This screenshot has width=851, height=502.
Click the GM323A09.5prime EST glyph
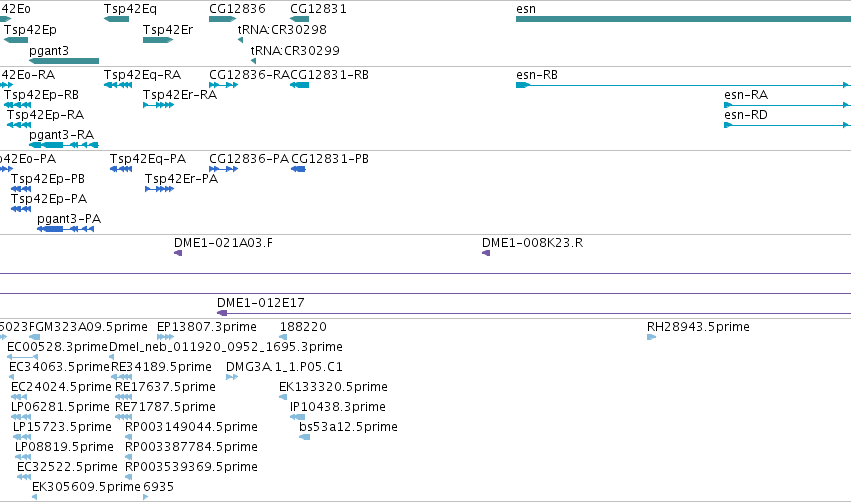(35, 338)
